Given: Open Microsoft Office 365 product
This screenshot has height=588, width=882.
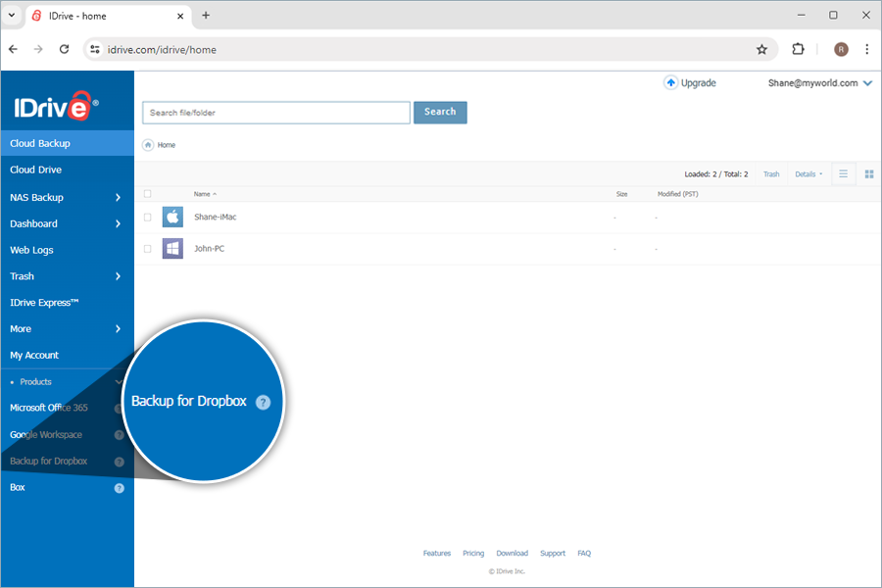Looking at the screenshot, I should point(49,408).
